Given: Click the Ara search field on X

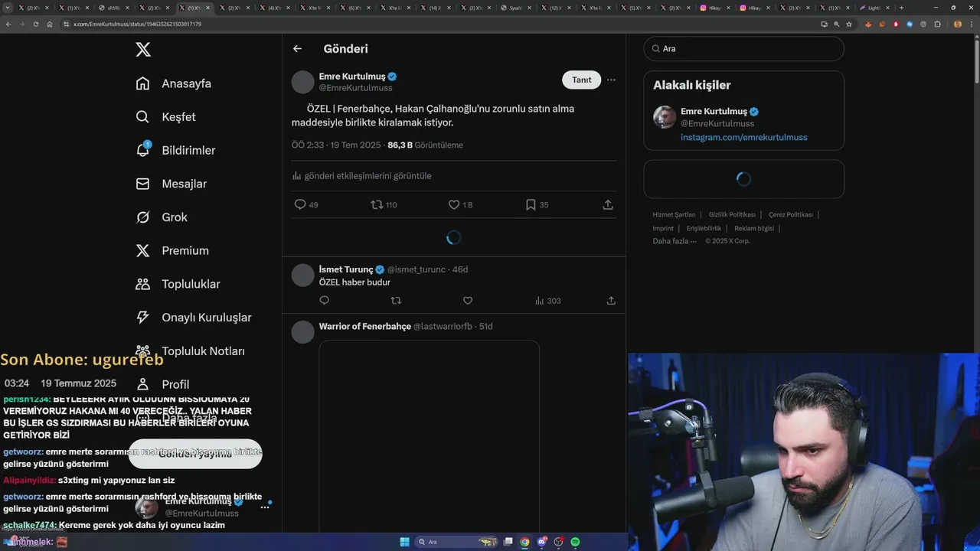Looking at the screenshot, I should click(x=743, y=48).
